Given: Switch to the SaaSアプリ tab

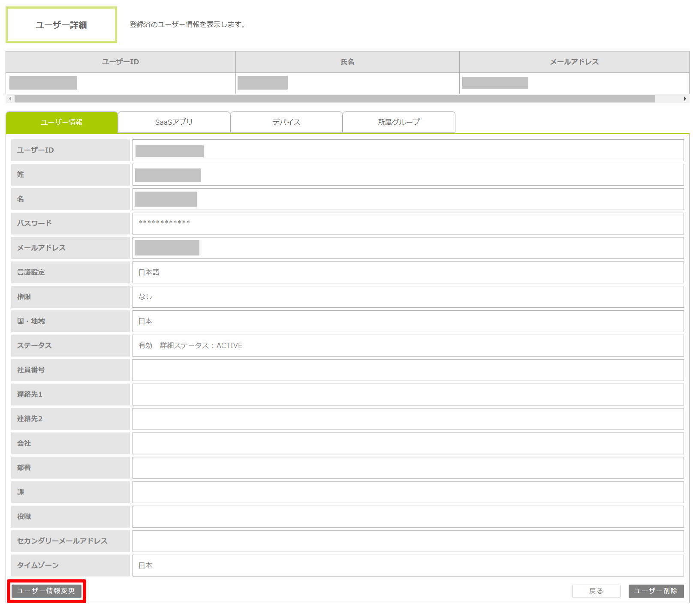Looking at the screenshot, I should click(x=174, y=122).
